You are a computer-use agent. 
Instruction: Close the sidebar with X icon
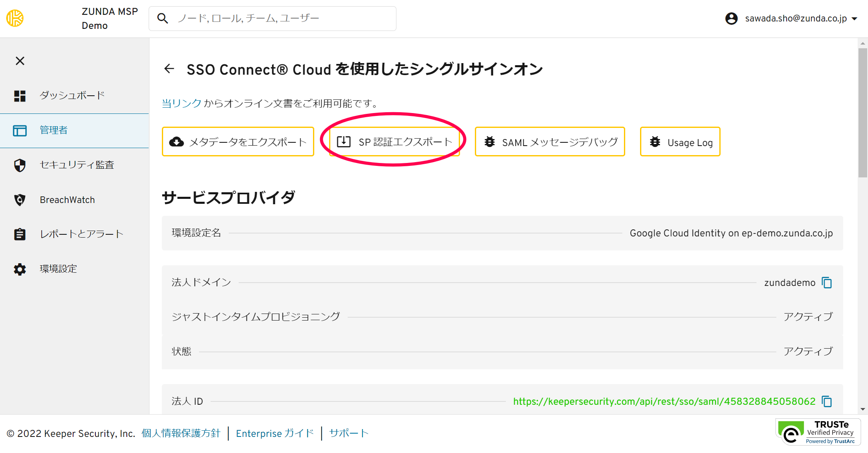20,61
